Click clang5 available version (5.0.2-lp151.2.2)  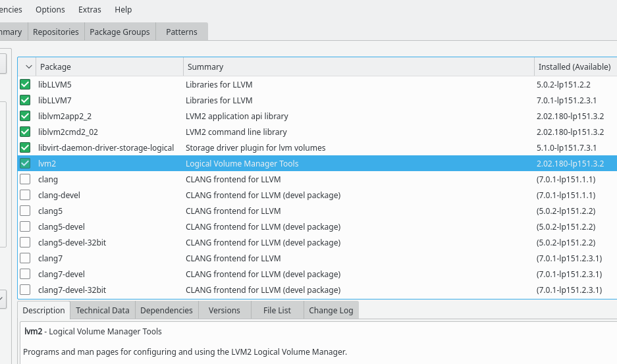pos(566,211)
